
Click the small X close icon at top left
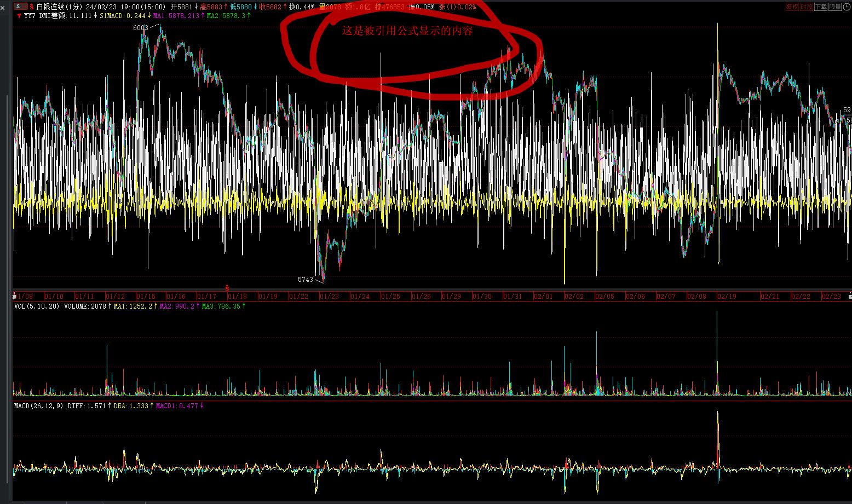click(x=3, y=8)
